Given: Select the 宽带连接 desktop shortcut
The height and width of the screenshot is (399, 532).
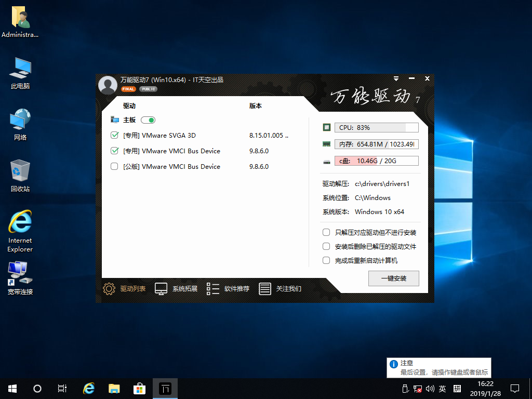Looking at the screenshot, I should click(x=20, y=278).
